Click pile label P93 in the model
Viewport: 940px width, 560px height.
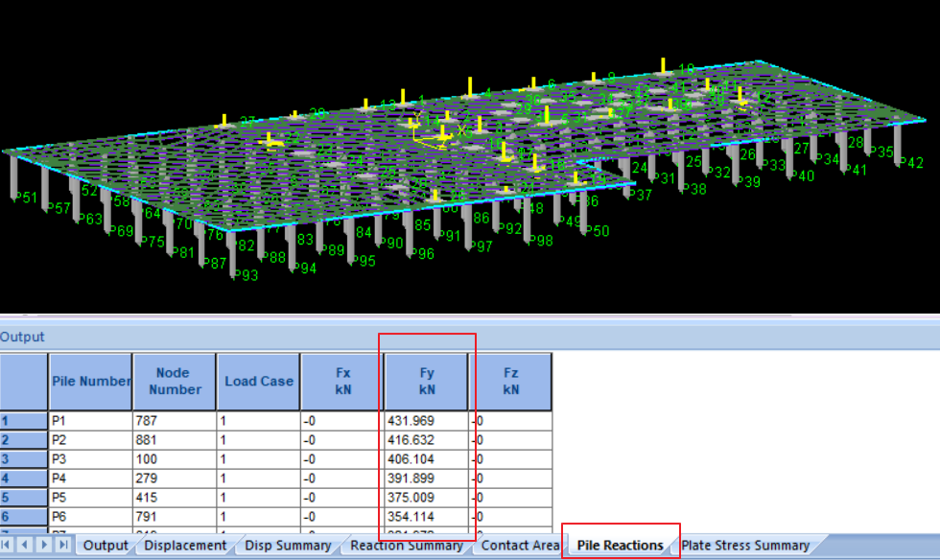pos(245,276)
